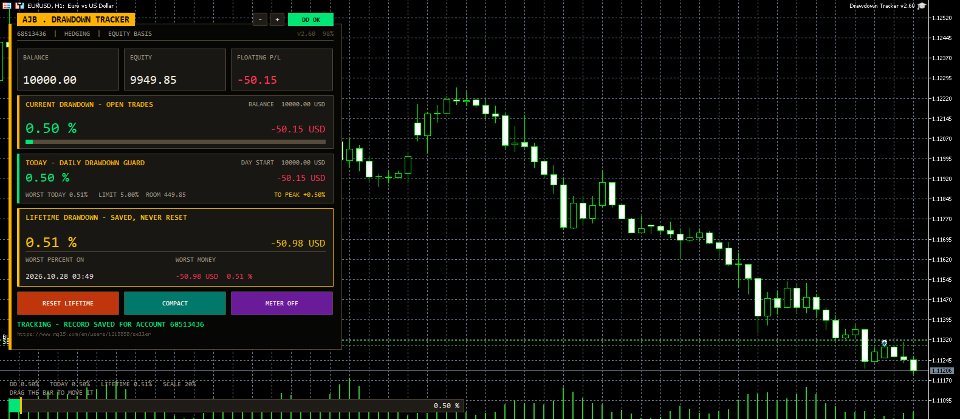
Task: Click the current drawdown progress bar
Action: point(176,142)
